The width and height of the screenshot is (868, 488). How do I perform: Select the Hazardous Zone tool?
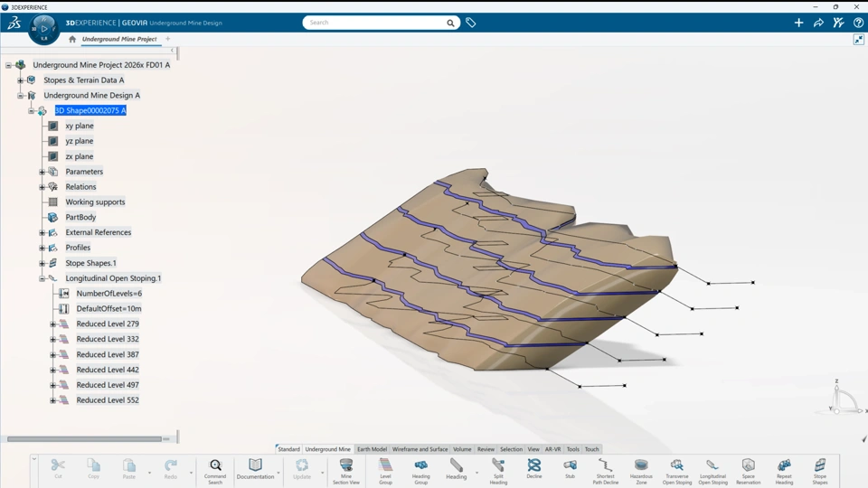641,472
